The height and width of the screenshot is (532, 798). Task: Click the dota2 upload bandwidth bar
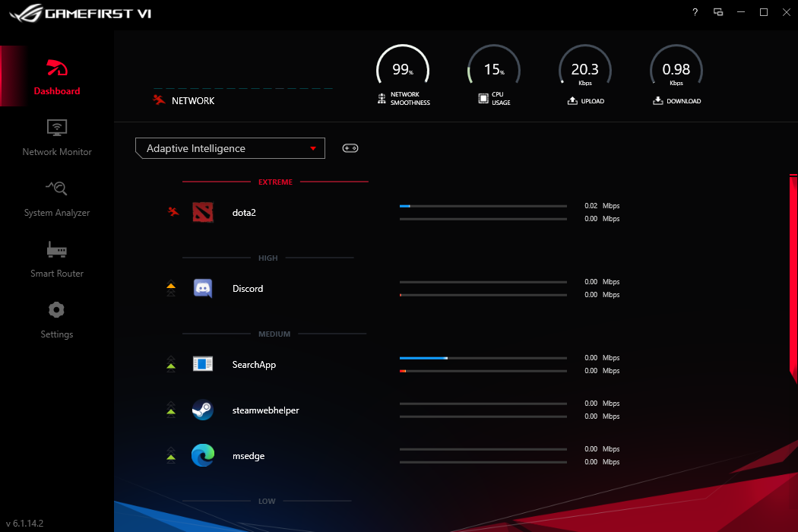click(x=483, y=206)
